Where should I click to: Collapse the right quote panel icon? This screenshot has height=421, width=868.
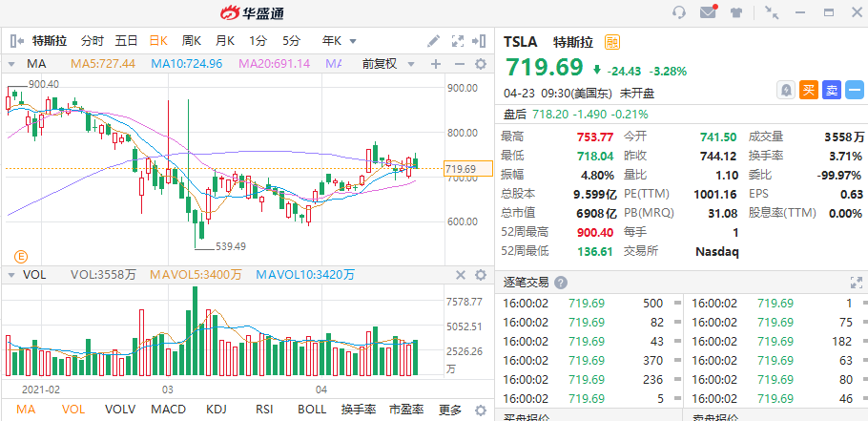[479, 40]
